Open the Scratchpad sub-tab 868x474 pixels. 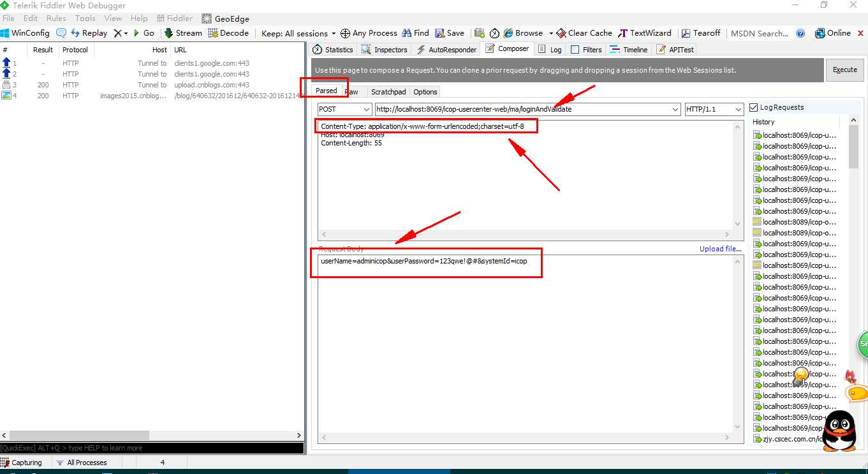388,91
